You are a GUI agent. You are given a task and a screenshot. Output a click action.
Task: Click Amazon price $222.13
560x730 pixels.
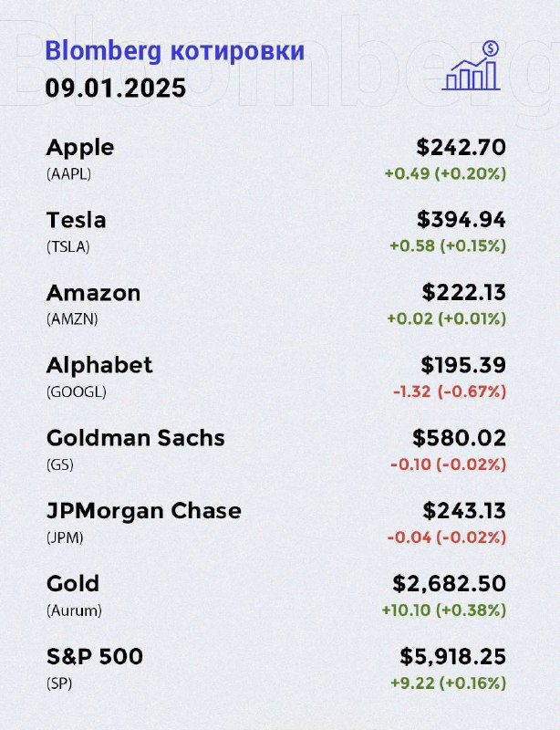(x=463, y=292)
